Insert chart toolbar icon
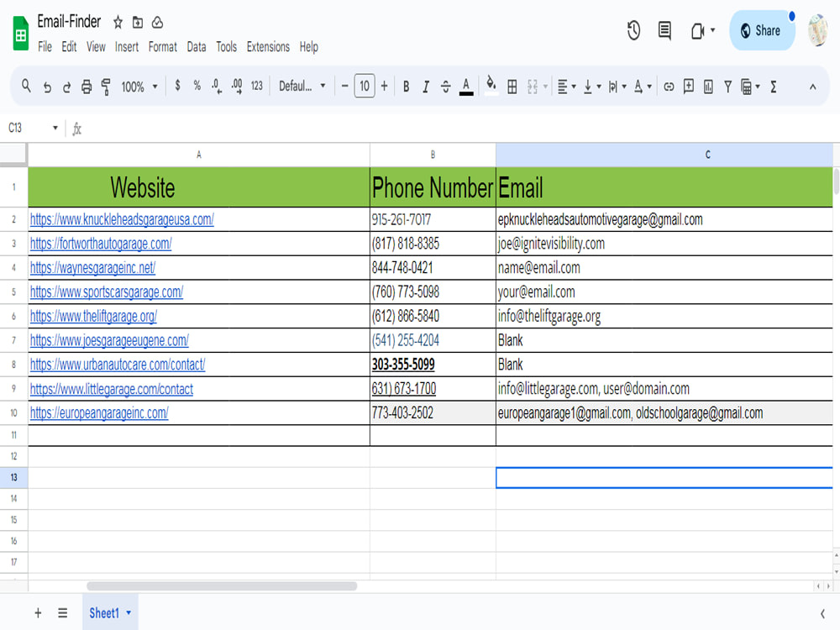The width and height of the screenshot is (840, 630). [x=708, y=87]
